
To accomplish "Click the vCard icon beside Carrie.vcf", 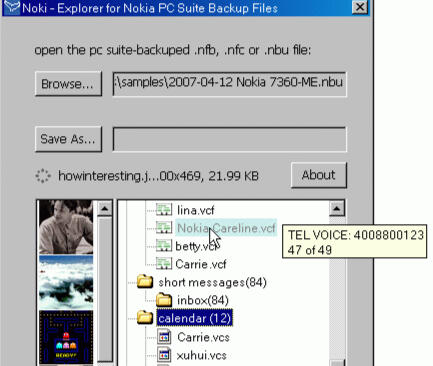I will (164, 264).
